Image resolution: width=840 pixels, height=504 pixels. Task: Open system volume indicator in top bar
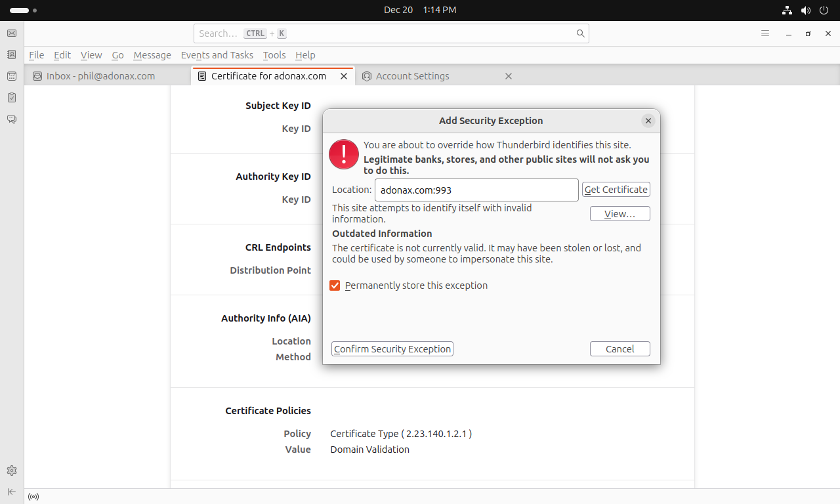click(806, 10)
